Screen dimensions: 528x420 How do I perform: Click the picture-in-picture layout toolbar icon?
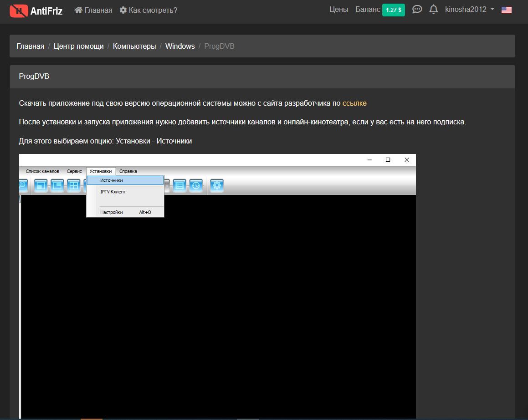(x=41, y=185)
